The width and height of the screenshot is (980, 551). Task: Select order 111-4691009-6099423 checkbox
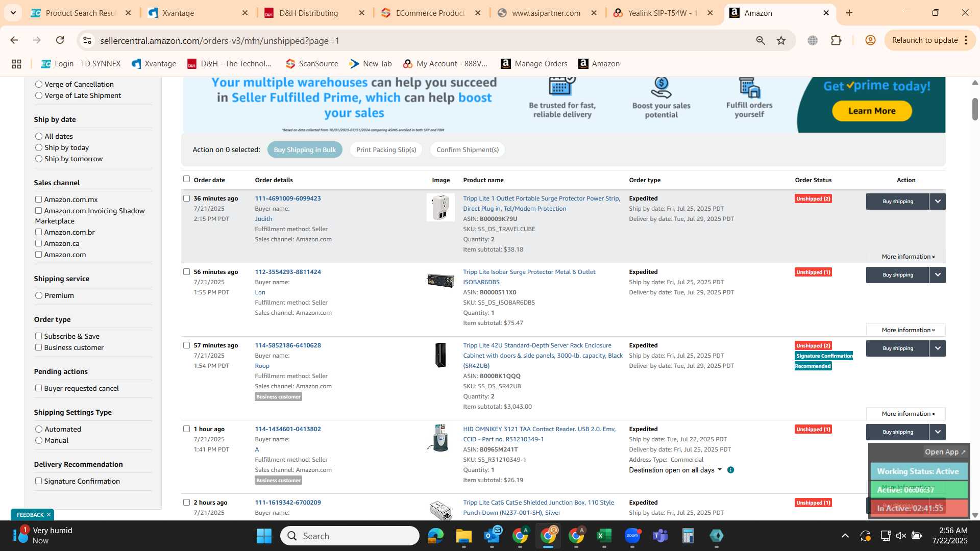[186, 198]
